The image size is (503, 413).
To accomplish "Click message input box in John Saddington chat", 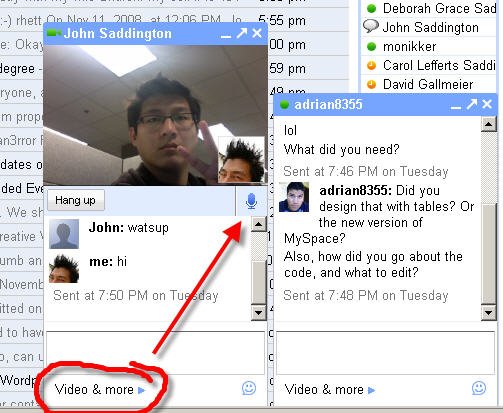I will [155, 352].
